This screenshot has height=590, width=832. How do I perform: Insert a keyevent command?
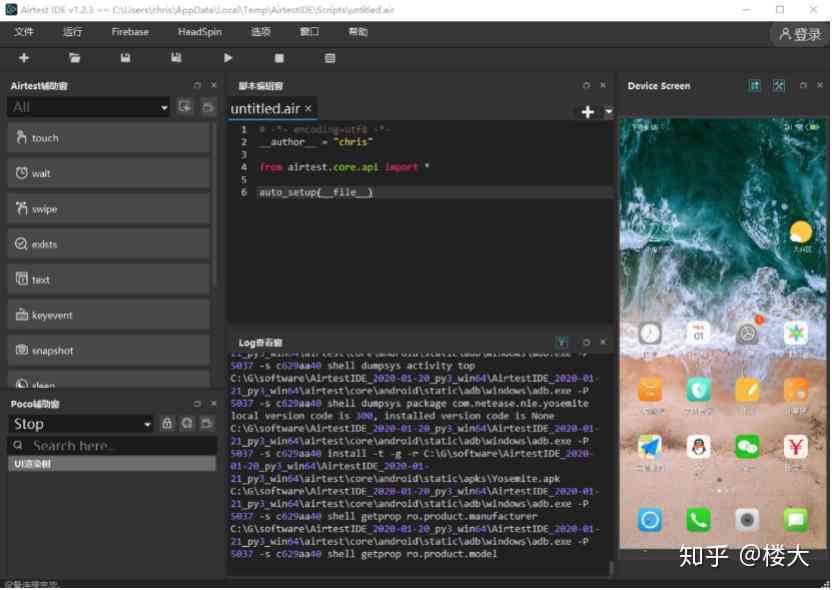[109, 315]
